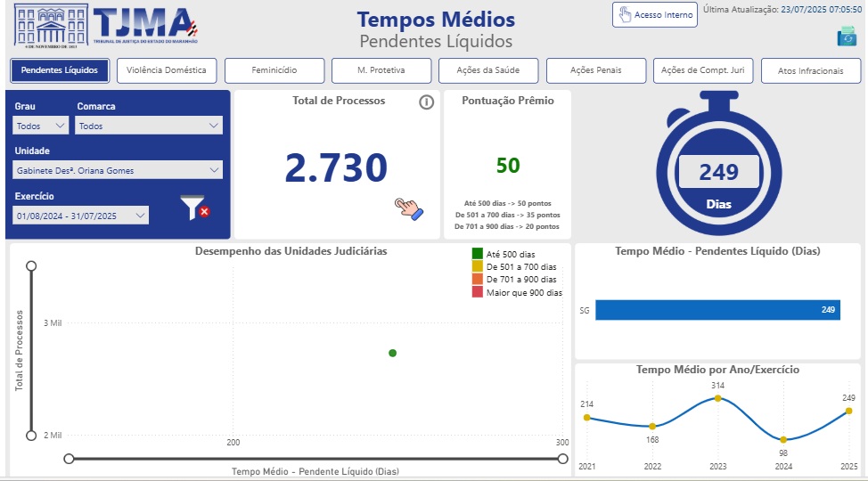
Task: Switch to the Violência Doméstica tab
Action: (x=167, y=70)
